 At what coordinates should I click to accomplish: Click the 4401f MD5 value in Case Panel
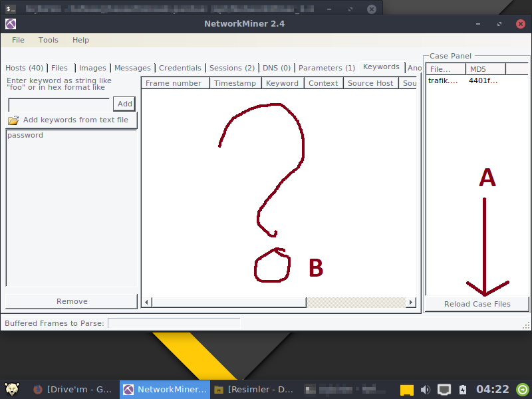(483, 80)
